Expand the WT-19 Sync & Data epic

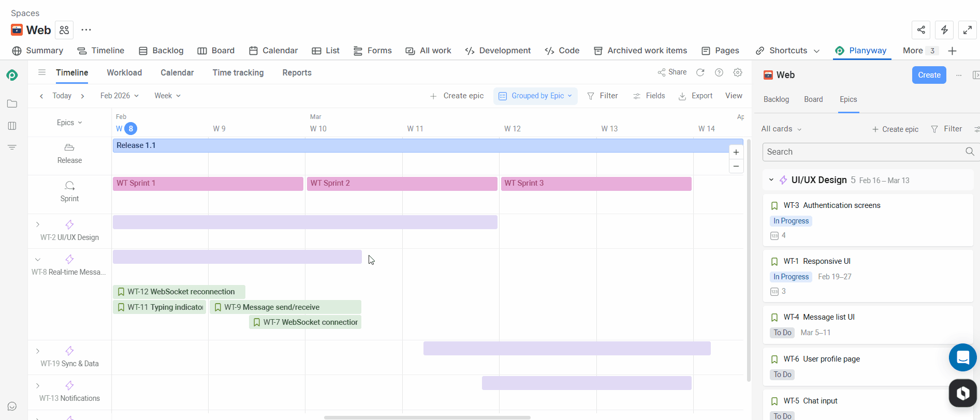click(38, 351)
